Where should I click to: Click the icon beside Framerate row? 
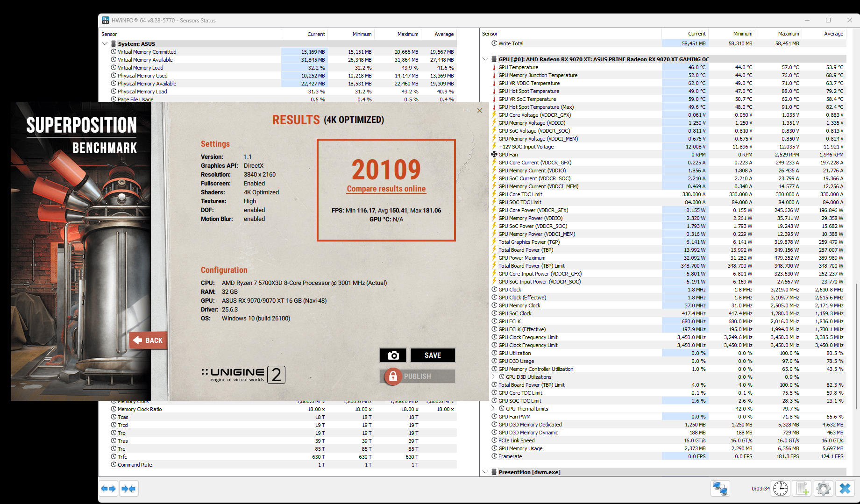[494, 456]
